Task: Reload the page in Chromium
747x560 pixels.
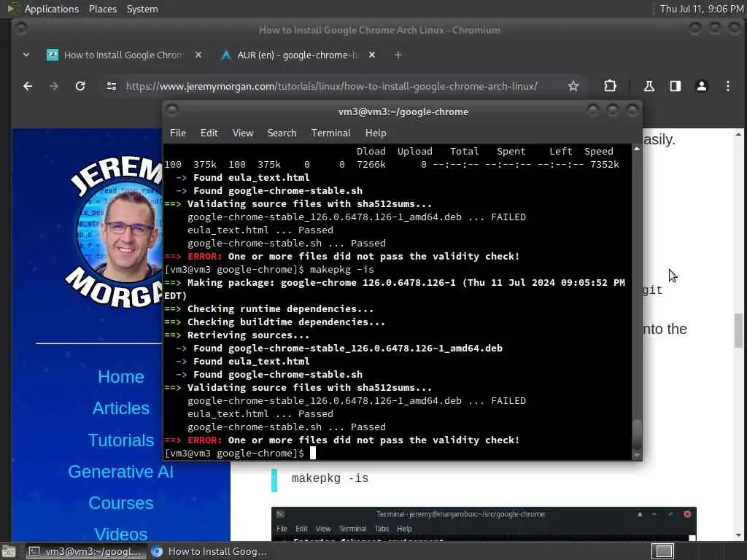Action: [80, 86]
